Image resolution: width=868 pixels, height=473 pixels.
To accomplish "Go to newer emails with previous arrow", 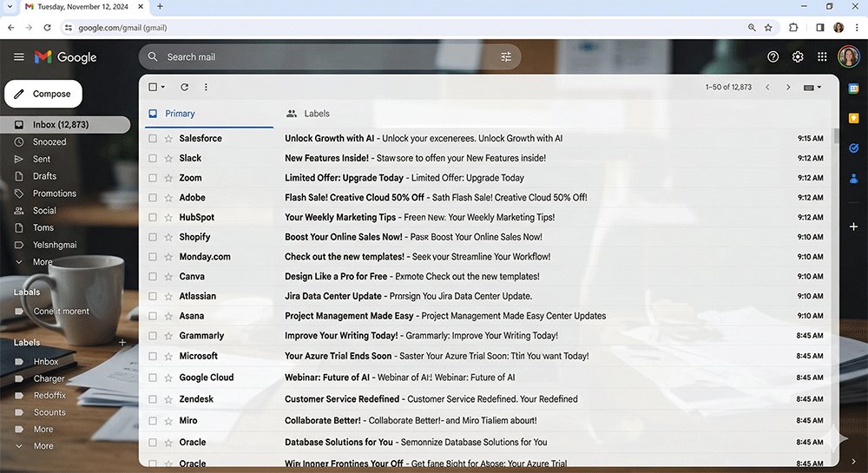I will [x=767, y=88].
